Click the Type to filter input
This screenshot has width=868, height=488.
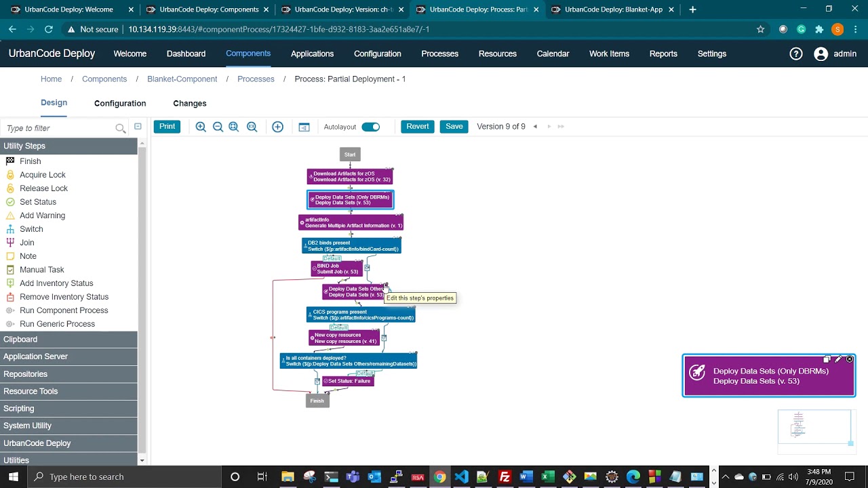click(x=58, y=128)
